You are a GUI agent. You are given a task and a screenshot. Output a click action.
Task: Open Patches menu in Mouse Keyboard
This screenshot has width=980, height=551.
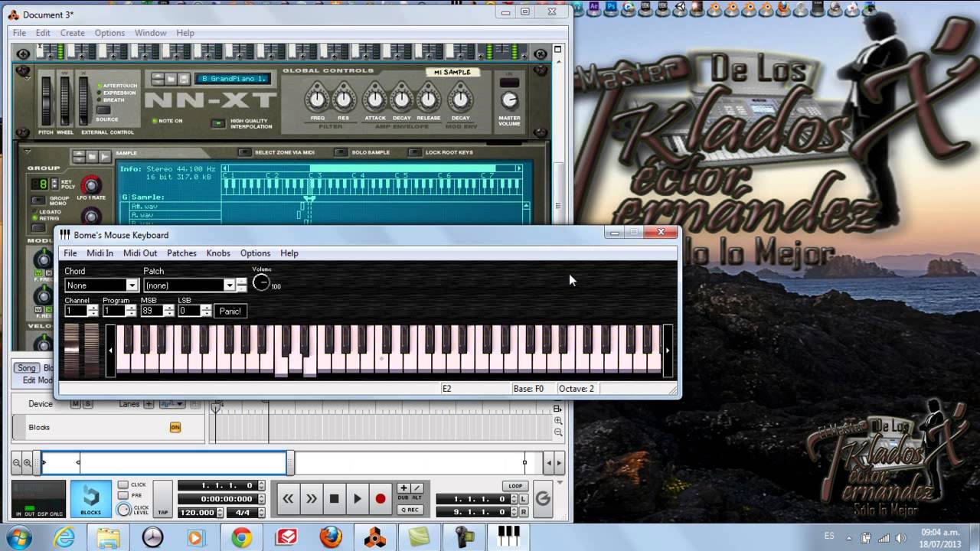click(181, 253)
